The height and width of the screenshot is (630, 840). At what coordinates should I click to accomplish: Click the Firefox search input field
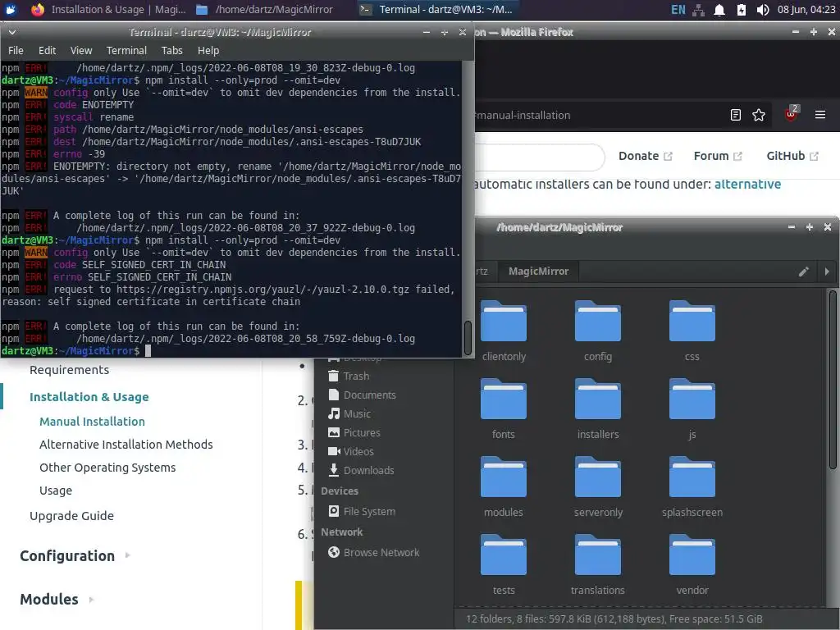(540, 157)
